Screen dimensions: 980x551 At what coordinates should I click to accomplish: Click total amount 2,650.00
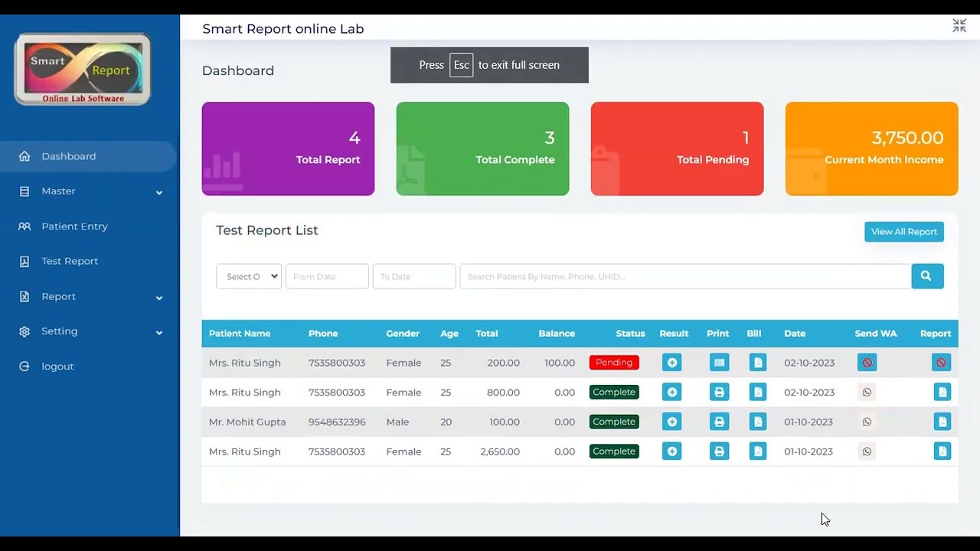[x=500, y=452]
